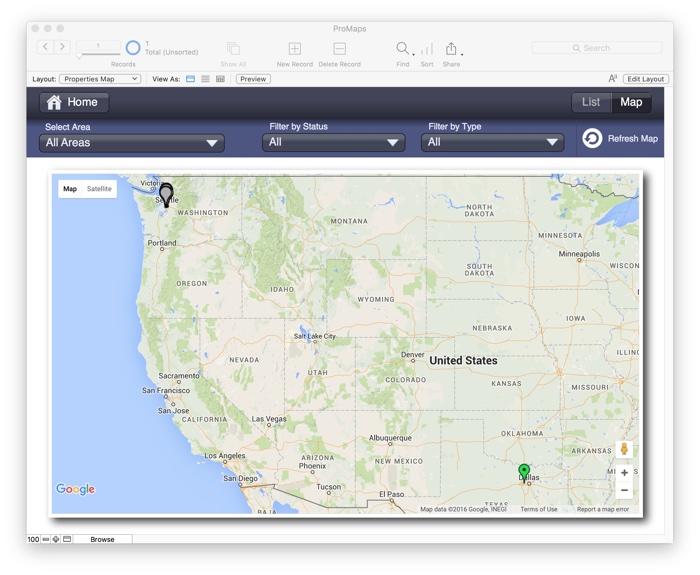The image size is (700, 575).
Task: Open the Filter by Type dropdown
Action: pos(492,142)
